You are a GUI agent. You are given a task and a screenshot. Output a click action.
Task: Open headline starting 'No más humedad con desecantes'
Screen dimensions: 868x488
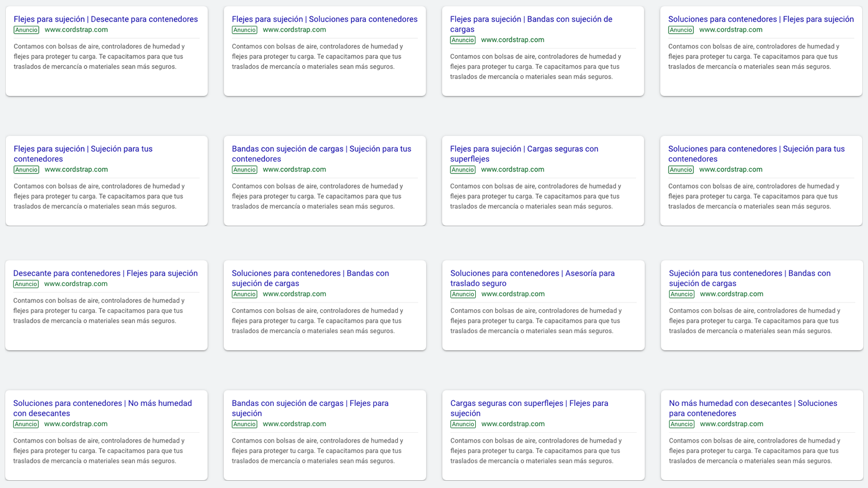753,408
